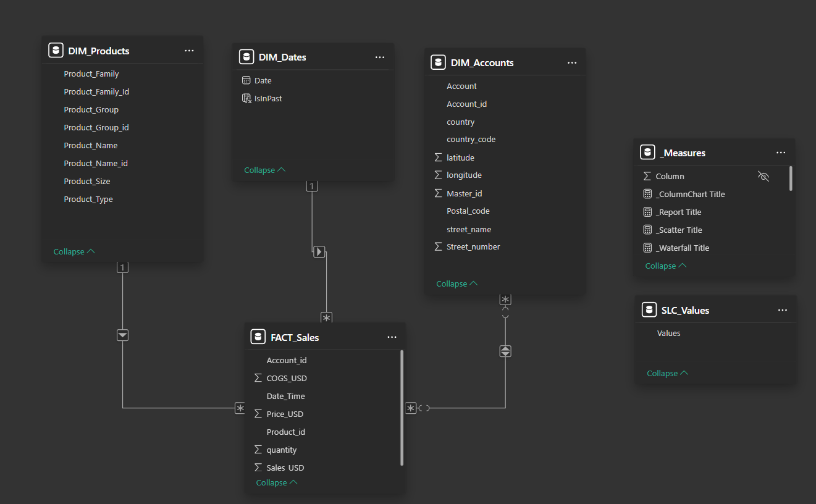The image size is (816, 504).
Task: Click the filter direction arrow on DIM_Products relationship
Action: [122, 335]
